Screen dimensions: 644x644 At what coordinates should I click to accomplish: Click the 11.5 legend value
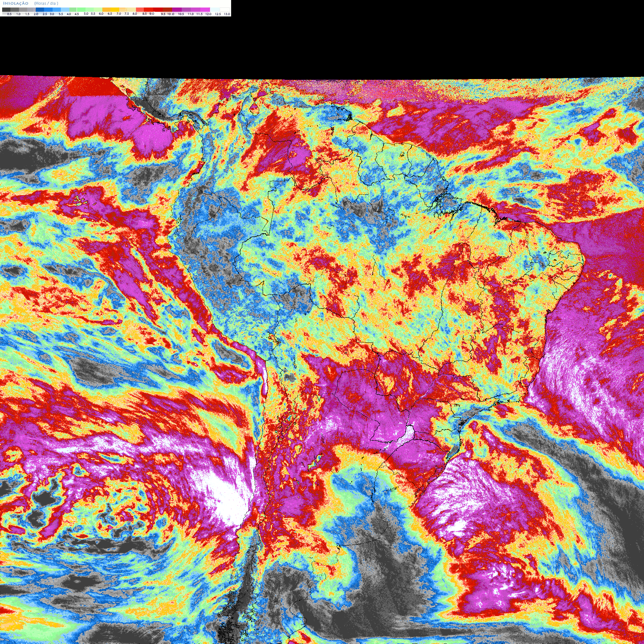(200, 14)
